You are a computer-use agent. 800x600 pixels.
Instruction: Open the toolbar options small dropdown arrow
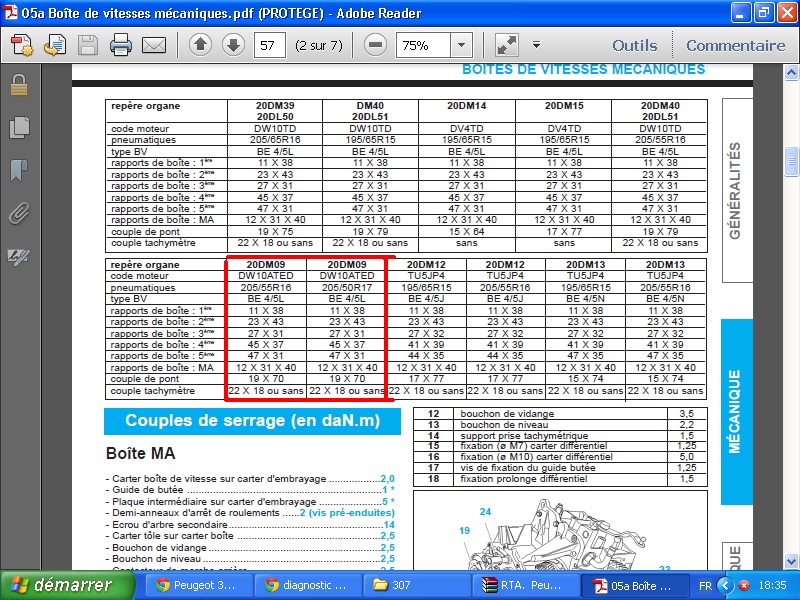(536, 45)
